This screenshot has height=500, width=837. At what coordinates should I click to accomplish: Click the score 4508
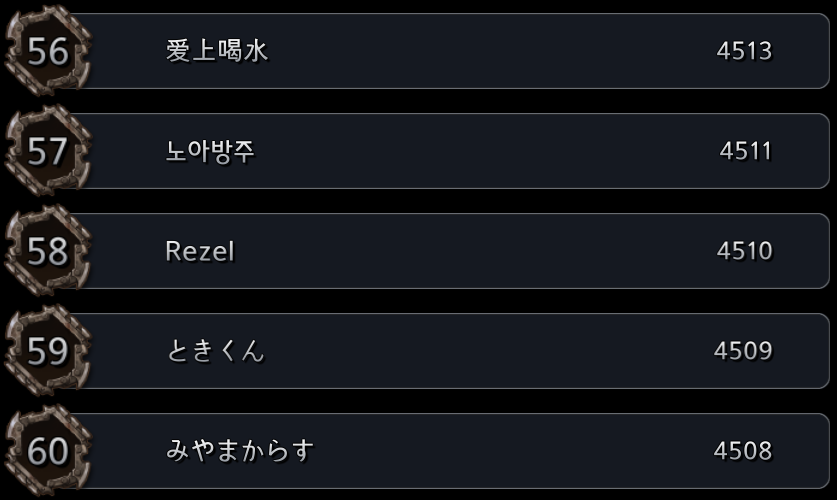743,451
